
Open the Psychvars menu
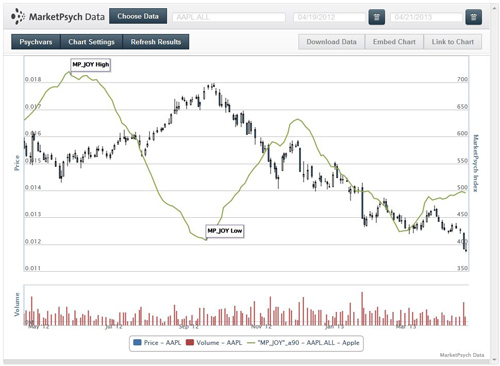(36, 42)
